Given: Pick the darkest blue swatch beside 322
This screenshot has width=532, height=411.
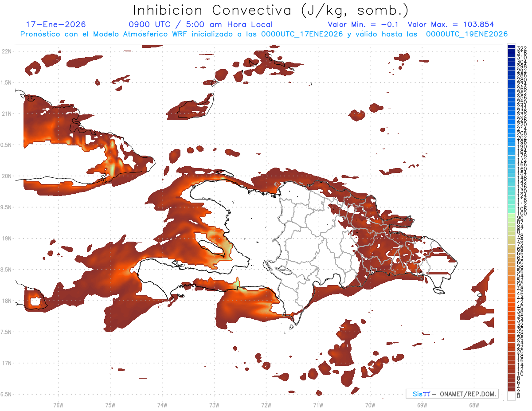Looking at the screenshot, I should 511,46.
